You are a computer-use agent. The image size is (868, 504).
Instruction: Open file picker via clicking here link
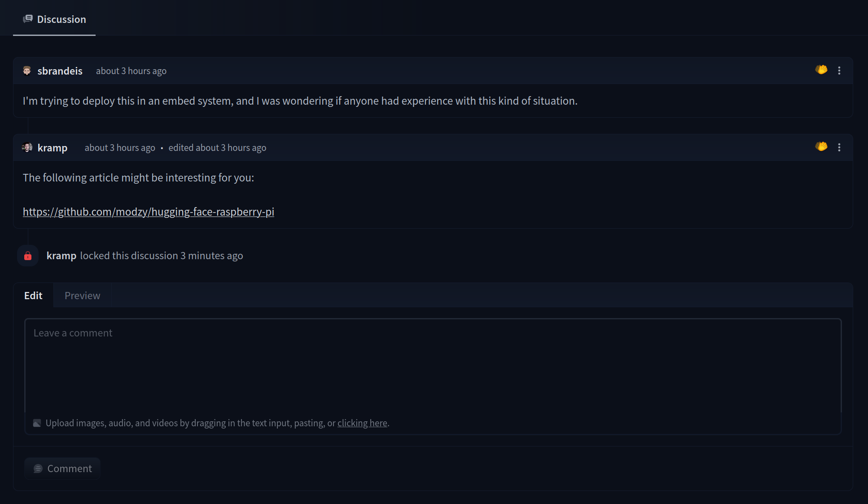pyautogui.click(x=362, y=423)
